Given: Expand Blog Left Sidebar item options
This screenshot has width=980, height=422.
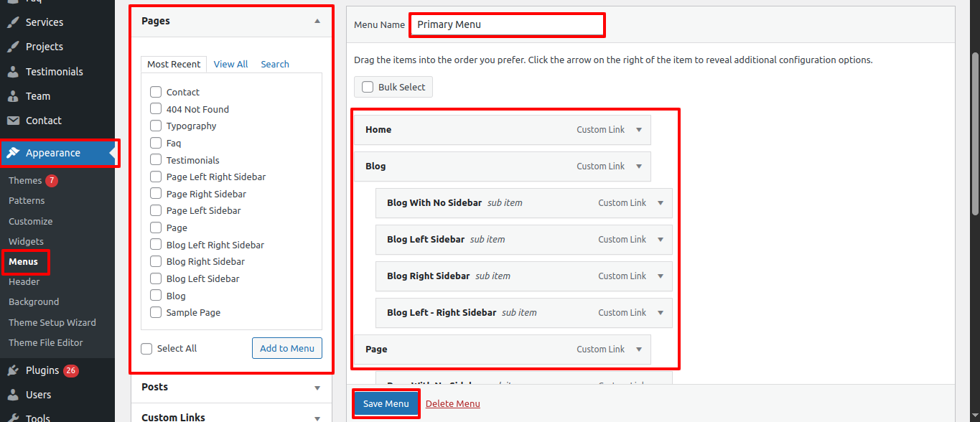Looking at the screenshot, I should point(661,240).
